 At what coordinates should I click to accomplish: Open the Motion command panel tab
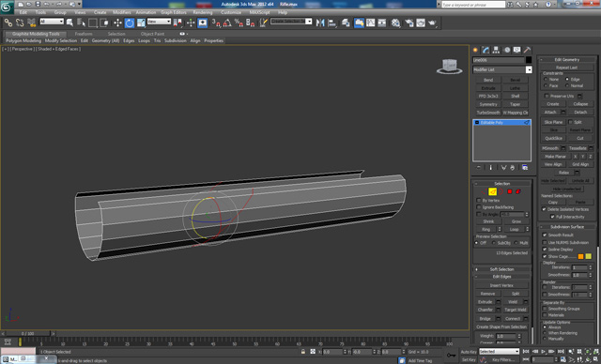(x=507, y=50)
